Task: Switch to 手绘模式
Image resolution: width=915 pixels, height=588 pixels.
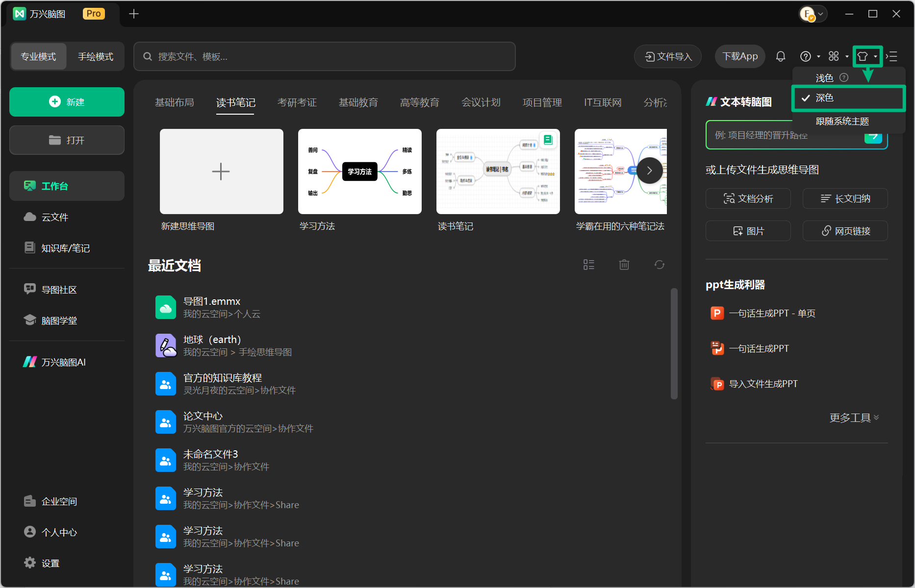Action: coord(96,56)
